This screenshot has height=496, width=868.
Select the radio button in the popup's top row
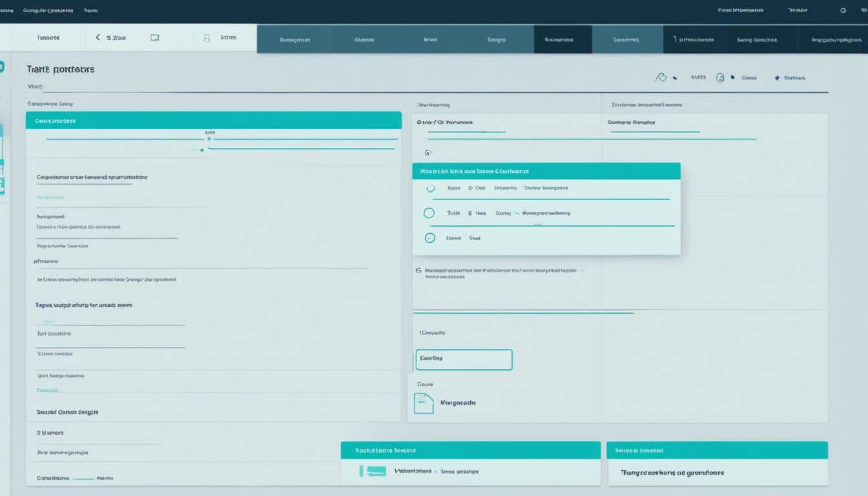[x=431, y=189]
